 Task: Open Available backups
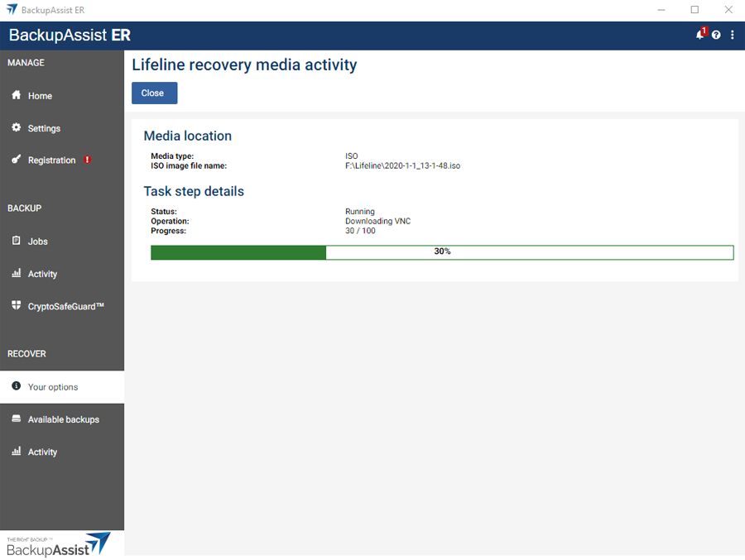(x=62, y=419)
